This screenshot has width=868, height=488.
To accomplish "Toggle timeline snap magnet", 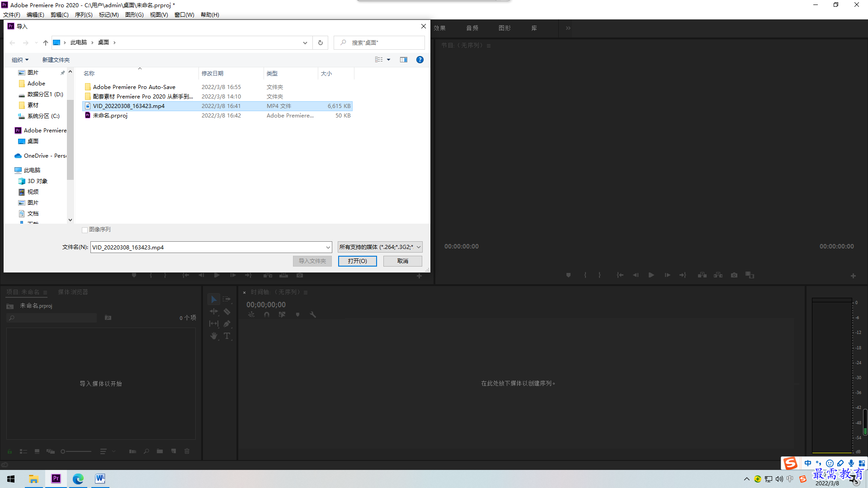I will (x=267, y=314).
